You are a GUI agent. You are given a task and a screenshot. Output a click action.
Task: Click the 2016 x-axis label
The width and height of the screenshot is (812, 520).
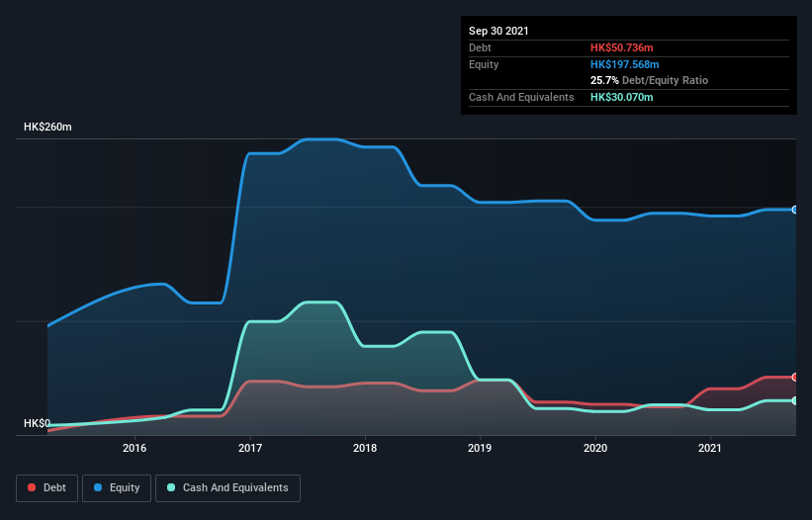click(135, 448)
